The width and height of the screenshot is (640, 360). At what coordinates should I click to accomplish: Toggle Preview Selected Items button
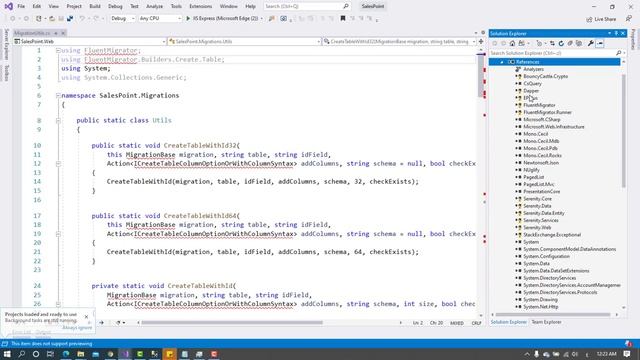tap(600, 43)
